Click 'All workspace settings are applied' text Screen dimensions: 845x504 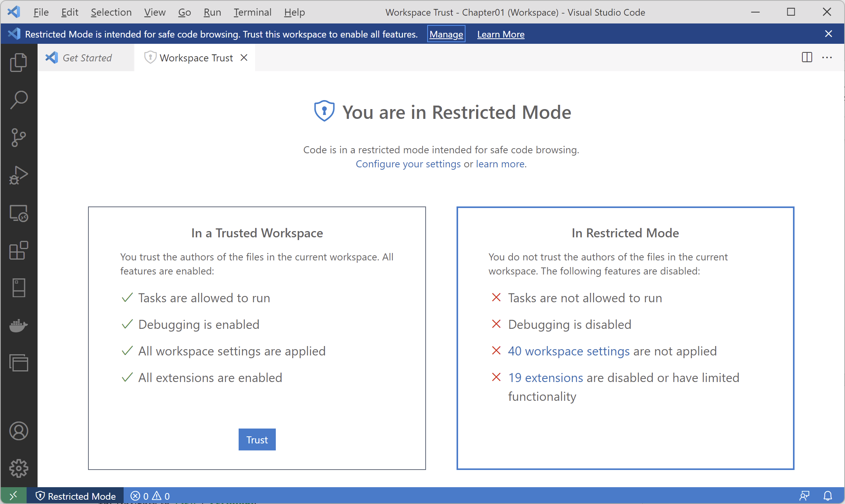(x=232, y=351)
